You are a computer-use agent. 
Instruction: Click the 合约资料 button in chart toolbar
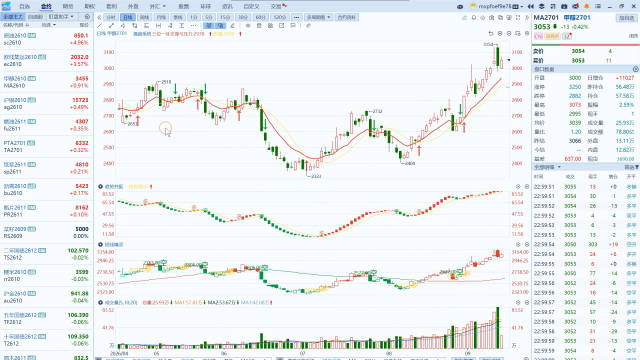347,17
